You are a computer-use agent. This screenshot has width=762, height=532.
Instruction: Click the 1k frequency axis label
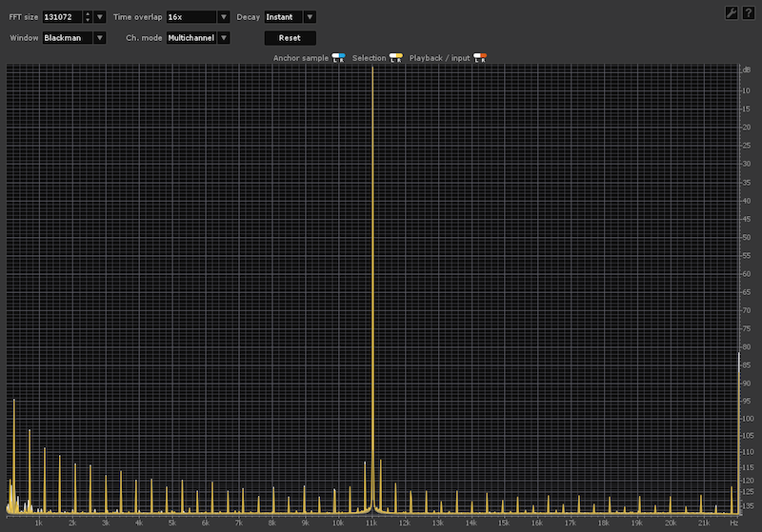pyautogui.click(x=38, y=522)
